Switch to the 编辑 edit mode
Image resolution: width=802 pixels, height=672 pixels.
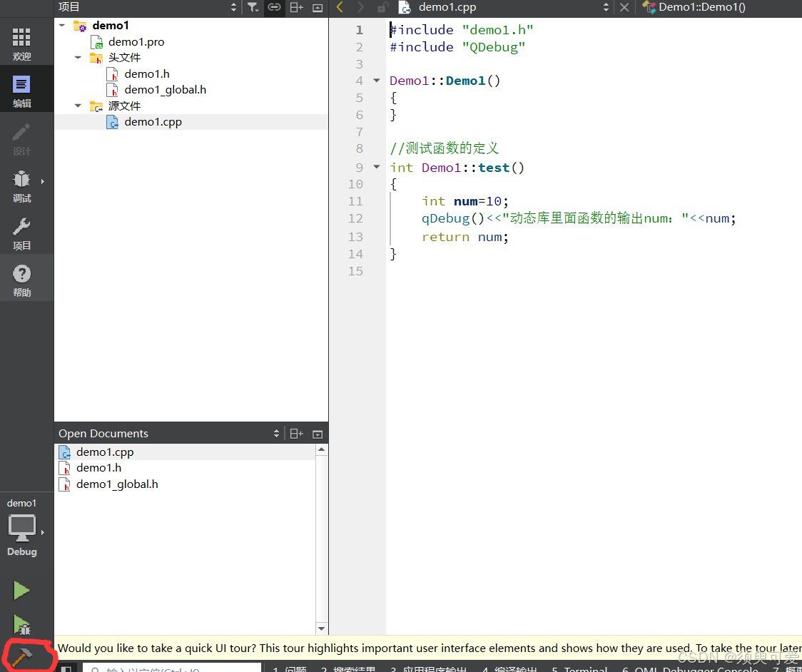pos(21,91)
